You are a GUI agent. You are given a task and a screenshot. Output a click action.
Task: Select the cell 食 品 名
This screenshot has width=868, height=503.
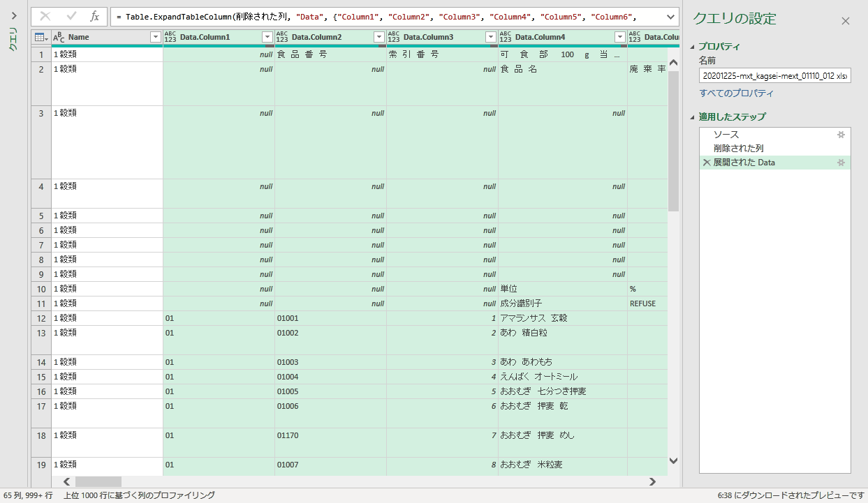(563, 84)
